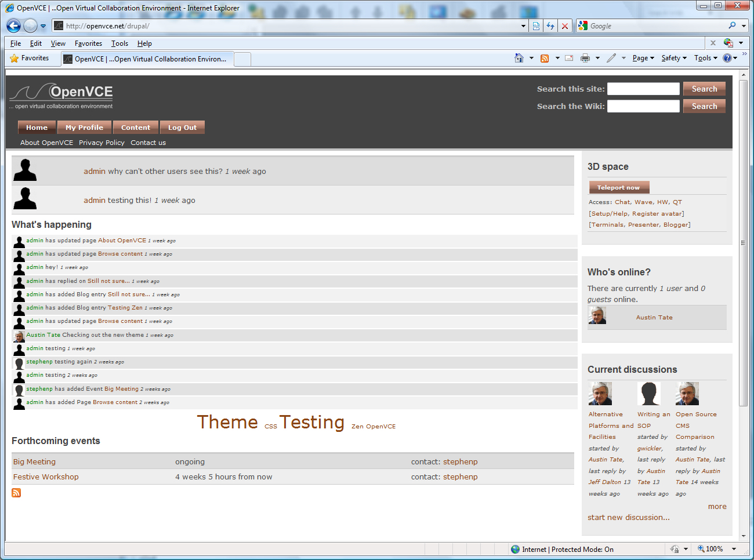This screenshot has width=754, height=560.
Task: Click Austin Tate avatar in What's happening list
Action: point(19,337)
